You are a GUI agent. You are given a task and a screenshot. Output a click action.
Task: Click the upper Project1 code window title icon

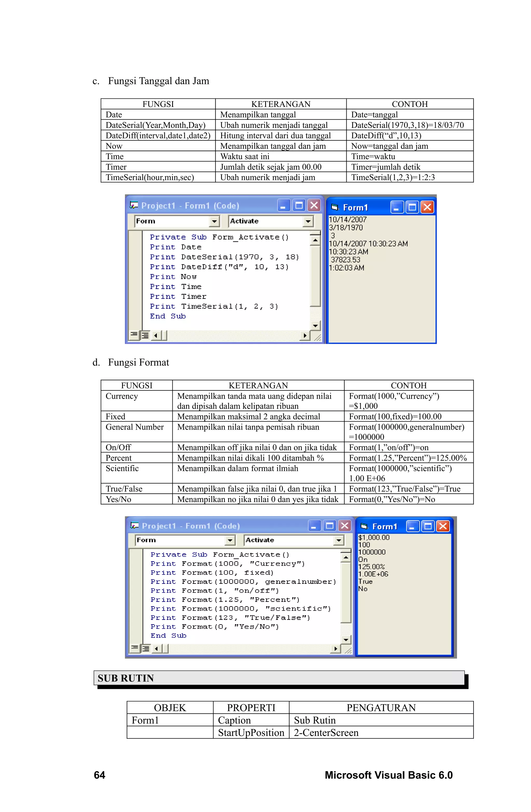[x=134, y=205]
